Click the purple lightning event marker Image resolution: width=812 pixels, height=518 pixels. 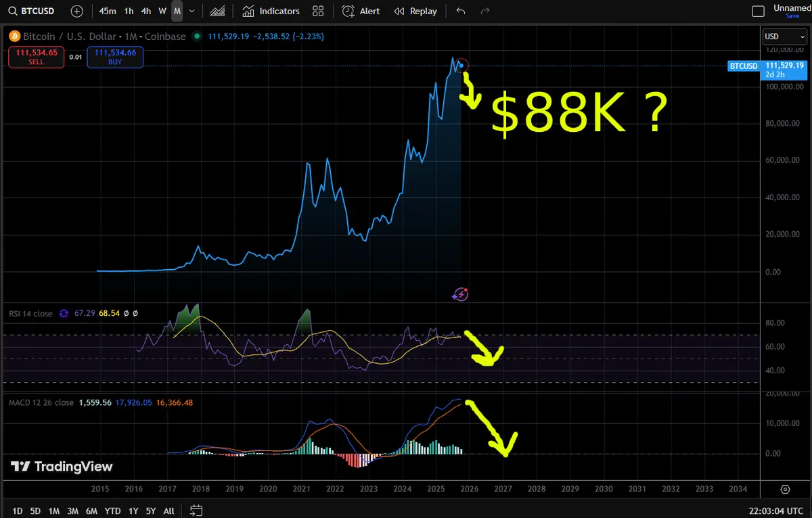click(x=460, y=294)
